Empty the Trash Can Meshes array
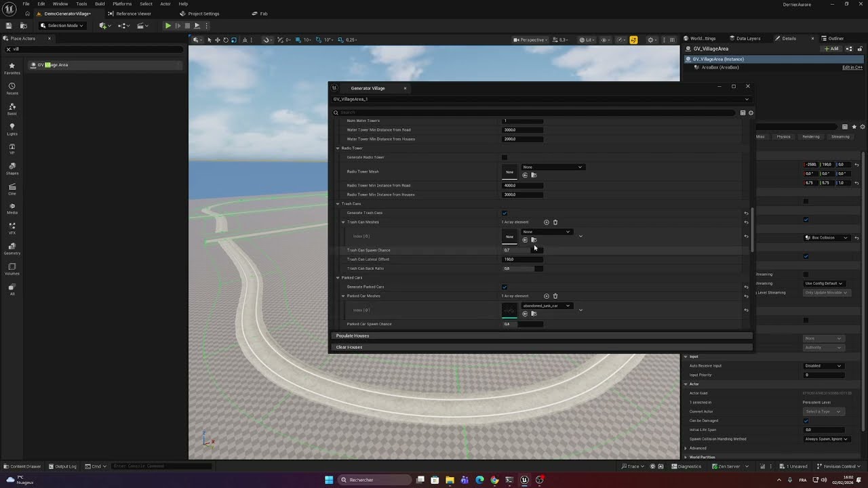Viewport: 868px width, 488px height. pyautogui.click(x=555, y=222)
